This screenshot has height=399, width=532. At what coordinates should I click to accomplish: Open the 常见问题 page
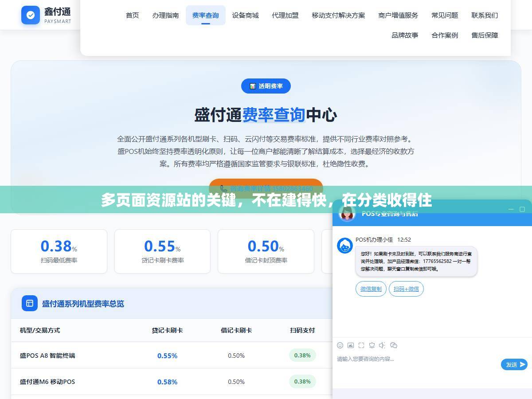click(445, 16)
